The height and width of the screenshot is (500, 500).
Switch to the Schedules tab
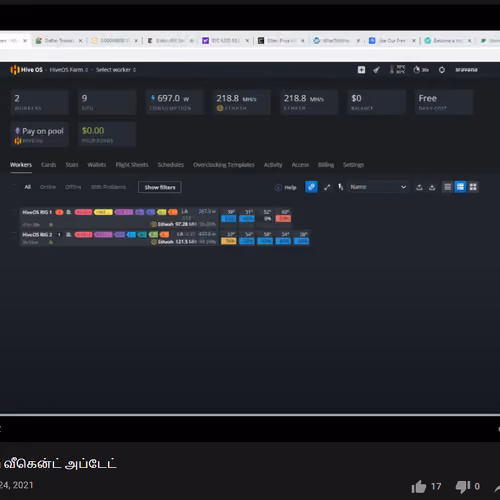pyautogui.click(x=170, y=165)
